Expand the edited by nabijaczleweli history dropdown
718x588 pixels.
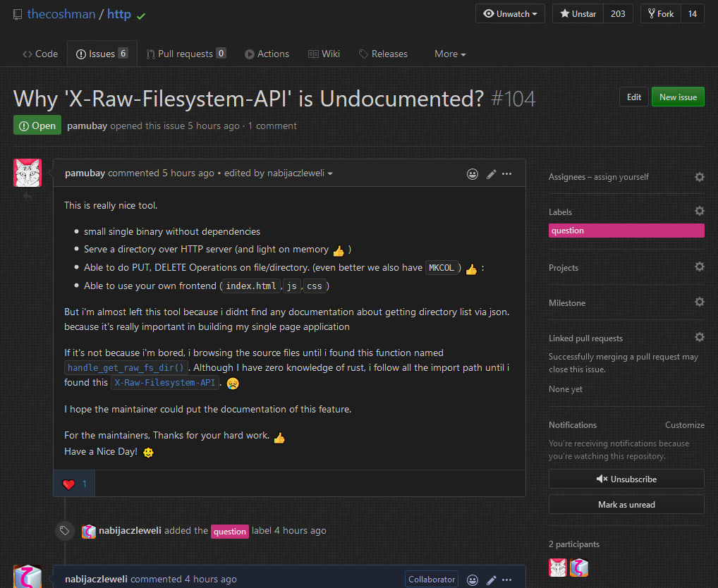[279, 173]
